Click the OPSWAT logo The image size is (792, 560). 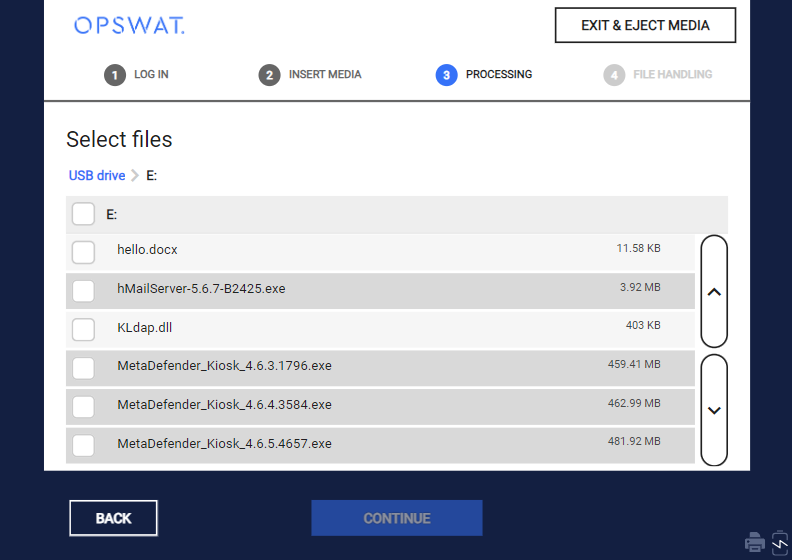click(x=129, y=25)
